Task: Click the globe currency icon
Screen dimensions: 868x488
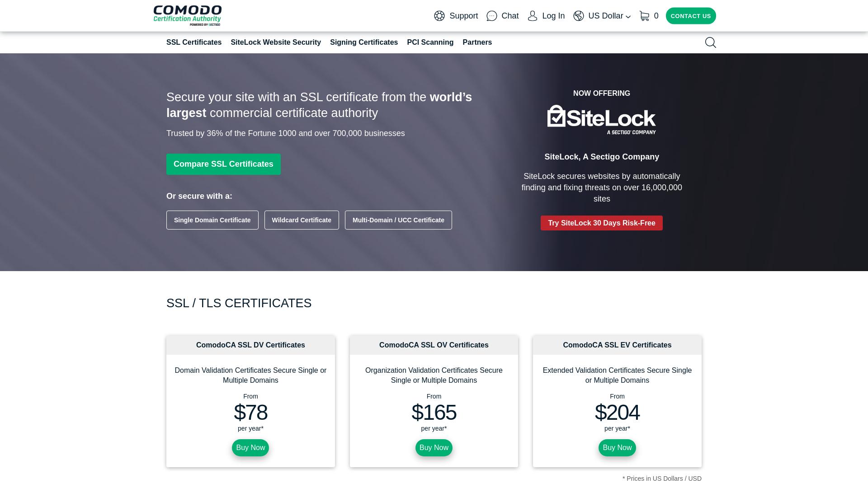Action: click(x=579, y=16)
